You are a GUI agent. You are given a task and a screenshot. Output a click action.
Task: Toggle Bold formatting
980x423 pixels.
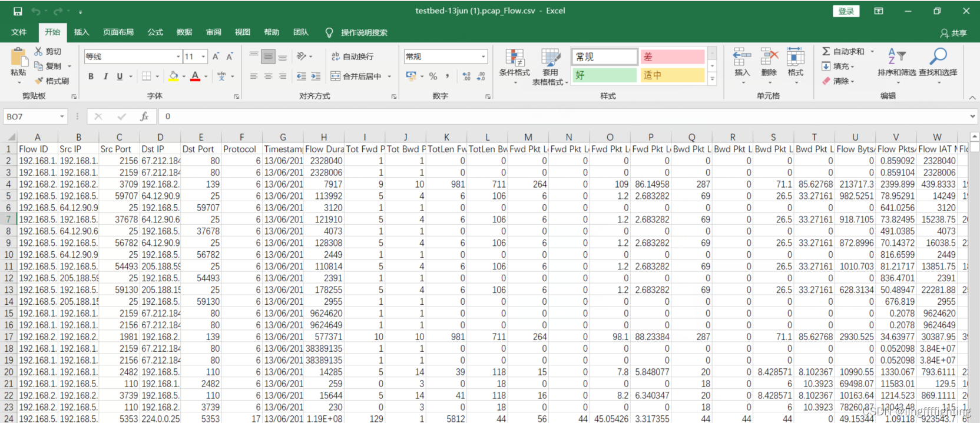coord(91,76)
